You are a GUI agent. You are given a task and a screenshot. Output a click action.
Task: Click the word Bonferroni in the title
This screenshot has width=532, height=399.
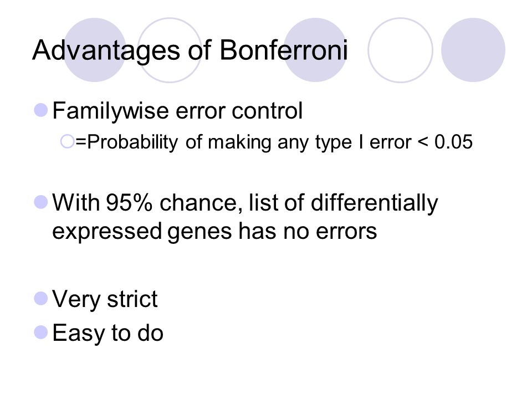pyautogui.click(x=284, y=50)
